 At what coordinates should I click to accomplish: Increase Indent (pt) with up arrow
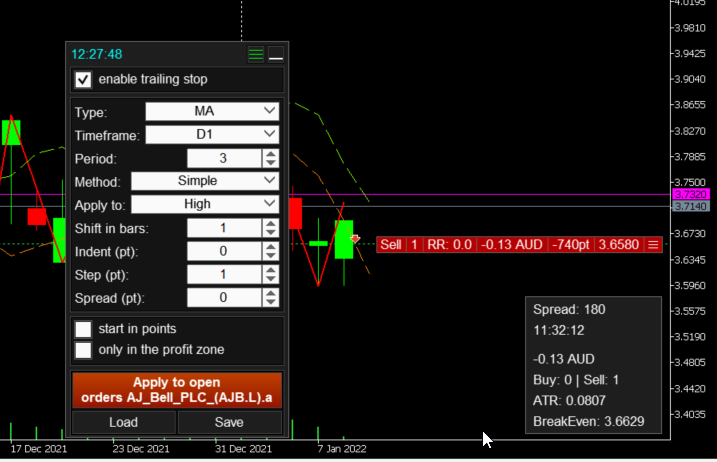pyautogui.click(x=271, y=247)
